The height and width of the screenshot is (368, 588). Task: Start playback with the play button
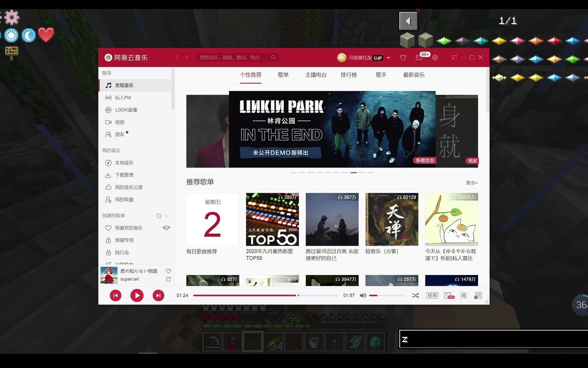tap(137, 295)
